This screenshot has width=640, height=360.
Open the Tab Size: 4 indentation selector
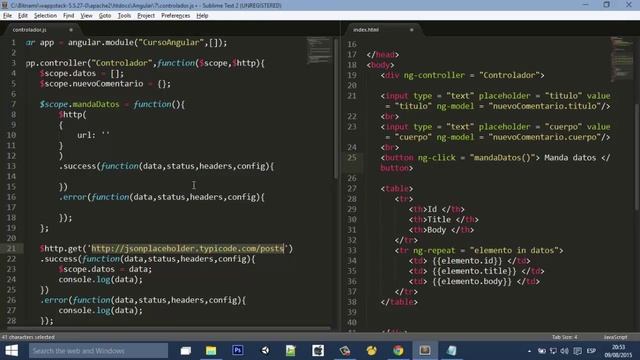pyautogui.click(x=564, y=337)
